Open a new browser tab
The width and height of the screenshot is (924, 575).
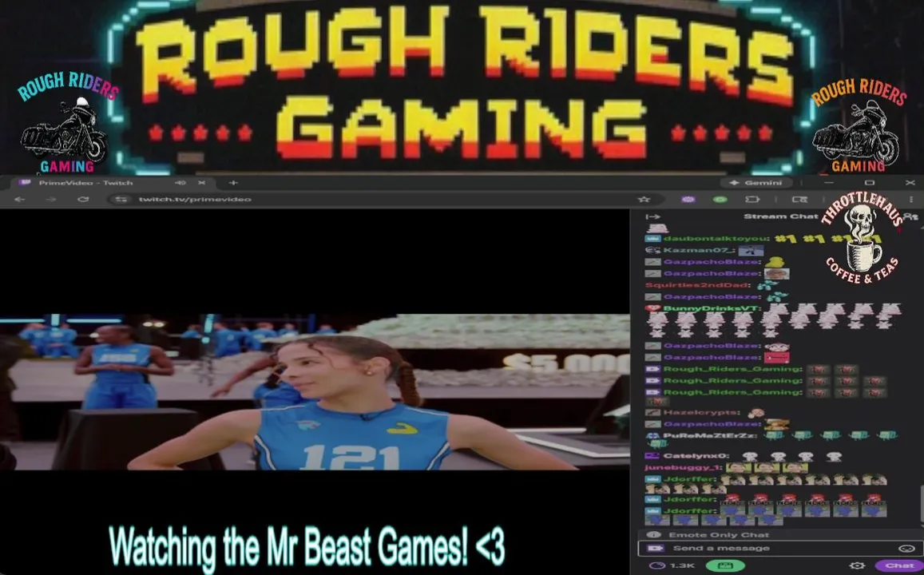click(x=233, y=183)
